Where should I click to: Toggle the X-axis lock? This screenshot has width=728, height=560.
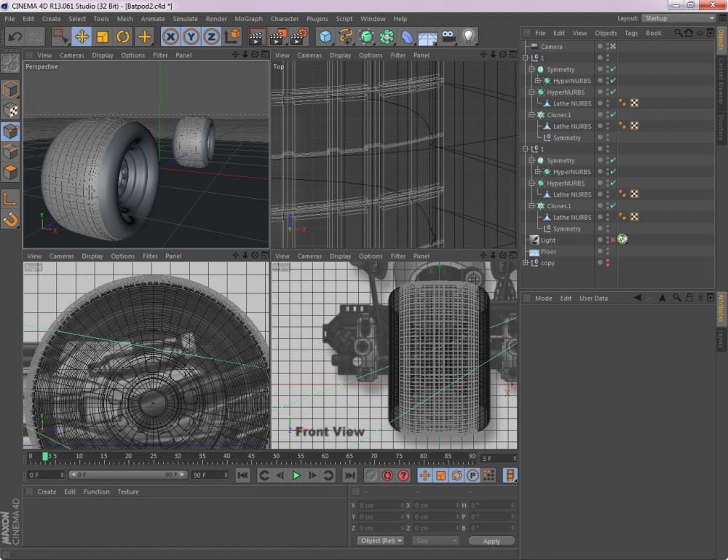(170, 36)
